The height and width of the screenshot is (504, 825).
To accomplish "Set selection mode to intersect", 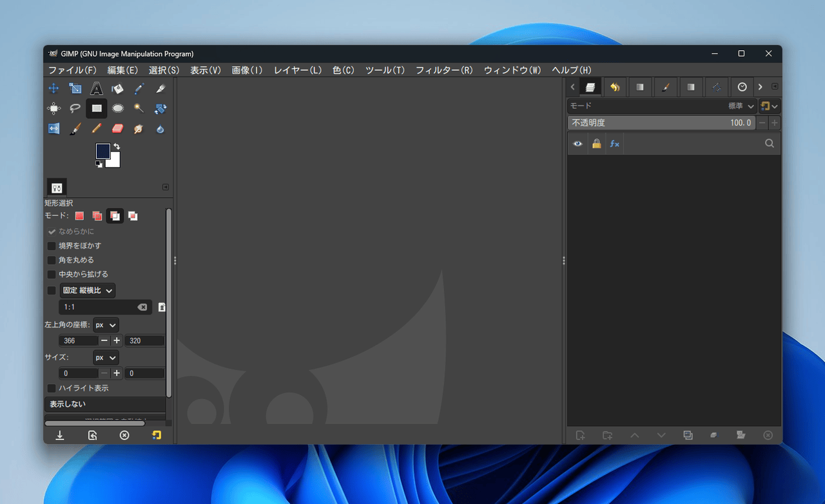I will pos(133,216).
